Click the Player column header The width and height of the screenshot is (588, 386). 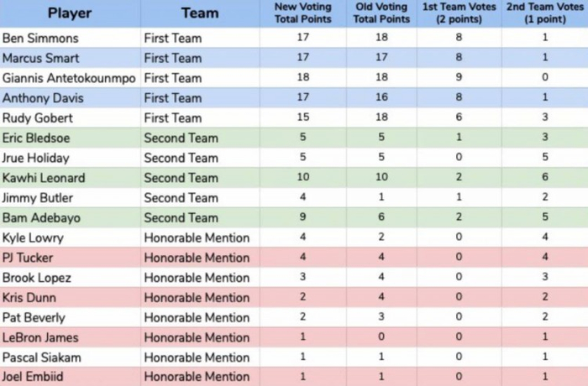coord(70,13)
